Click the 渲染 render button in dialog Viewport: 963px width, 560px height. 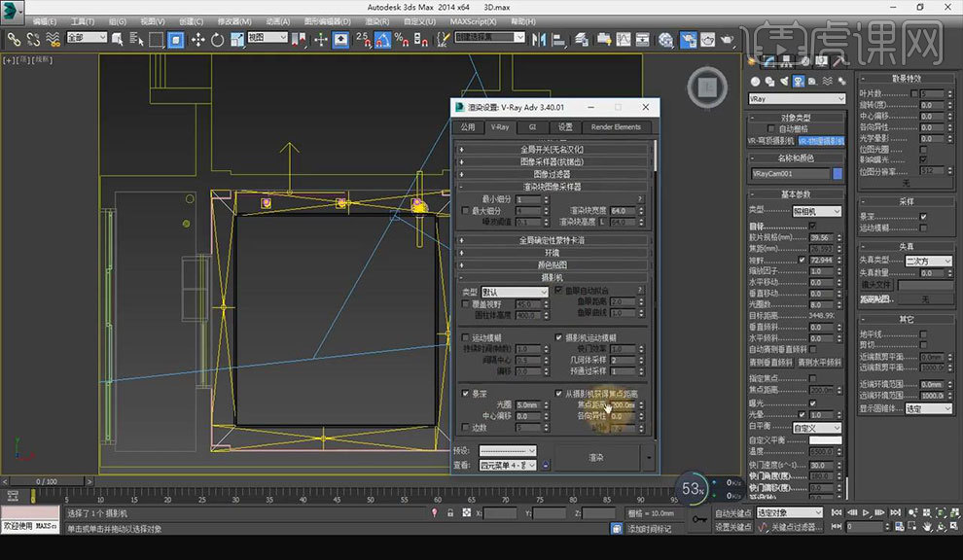595,458
